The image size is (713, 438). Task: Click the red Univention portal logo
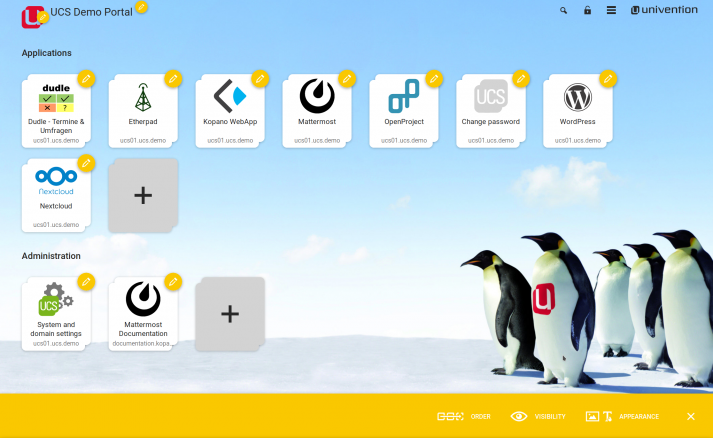click(32, 17)
